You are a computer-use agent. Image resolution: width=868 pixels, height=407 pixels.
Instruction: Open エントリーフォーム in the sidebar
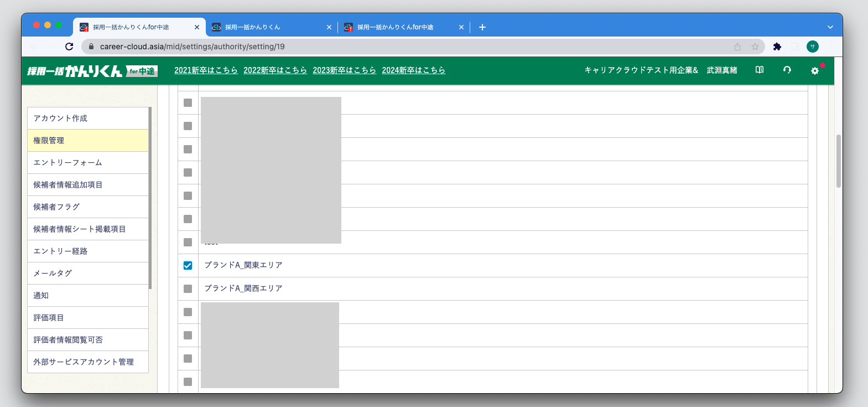coord(88,163)
